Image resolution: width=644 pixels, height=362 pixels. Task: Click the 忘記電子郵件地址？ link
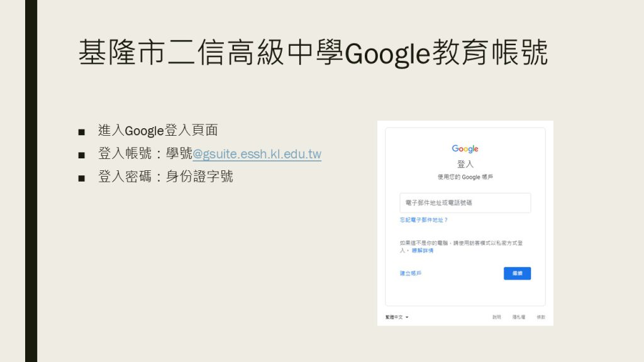pyautogui.click(x=423, y=220)
